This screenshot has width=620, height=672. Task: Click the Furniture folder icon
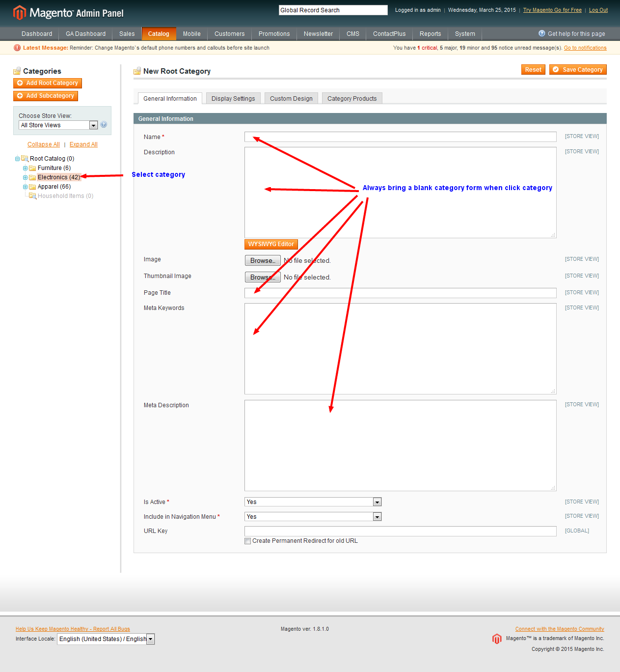[32, 168]
